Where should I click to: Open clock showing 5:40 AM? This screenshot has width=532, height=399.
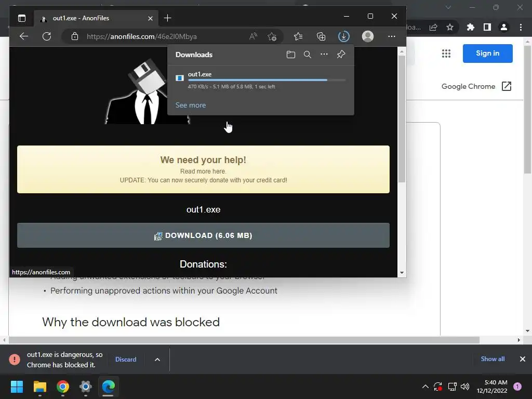(492, 387)
